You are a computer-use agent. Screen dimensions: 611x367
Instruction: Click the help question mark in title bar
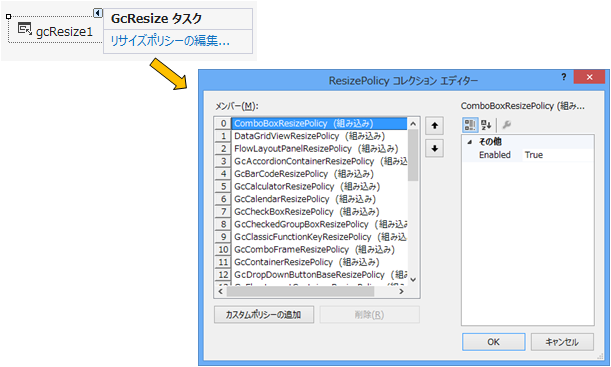point(563,77)
